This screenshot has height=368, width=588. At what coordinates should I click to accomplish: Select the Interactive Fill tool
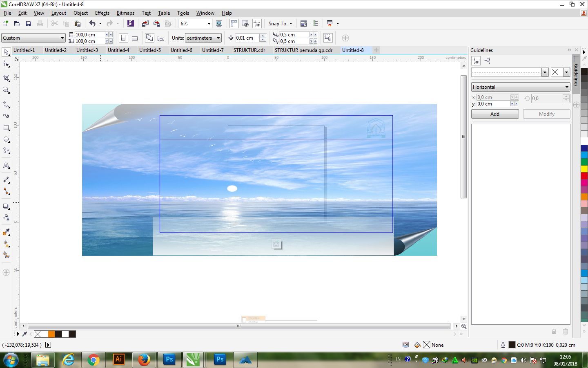click(6, 243)
